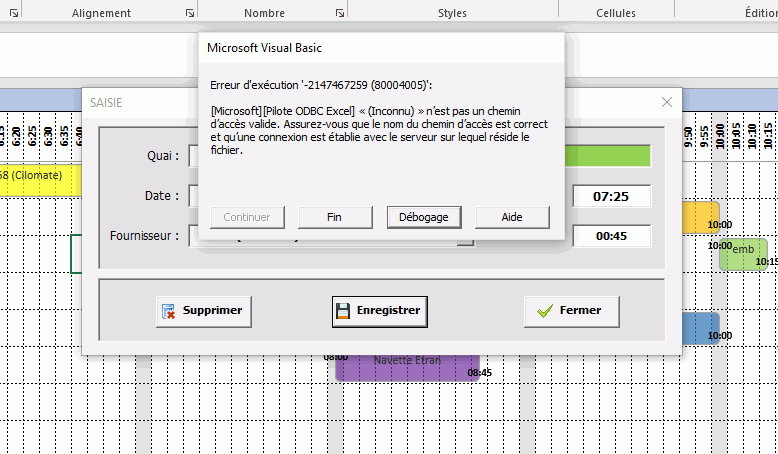The width and height of the screenshot is (778, 454).
Task: Open the Nombre group dialog launcher
Action: point(339,13)
